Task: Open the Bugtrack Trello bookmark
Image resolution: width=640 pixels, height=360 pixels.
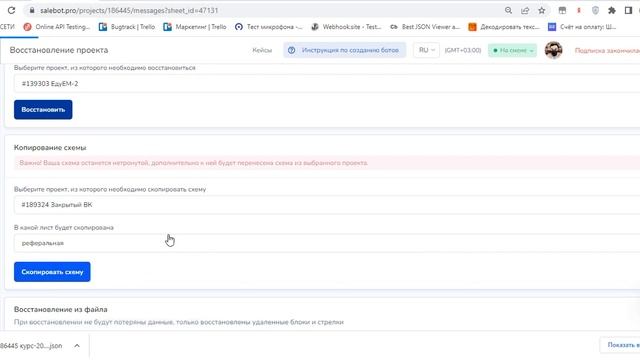Action: pyautogui.click(x=127, y=27)
